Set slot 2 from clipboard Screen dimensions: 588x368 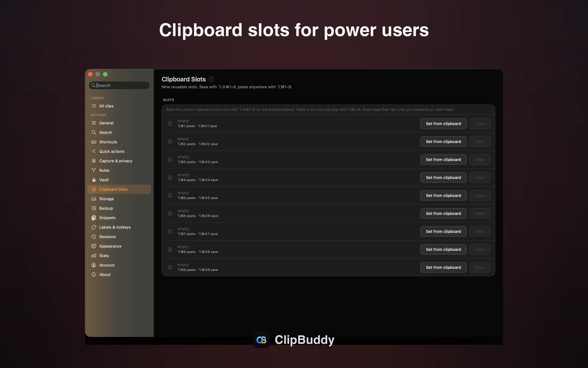(443, 142)
